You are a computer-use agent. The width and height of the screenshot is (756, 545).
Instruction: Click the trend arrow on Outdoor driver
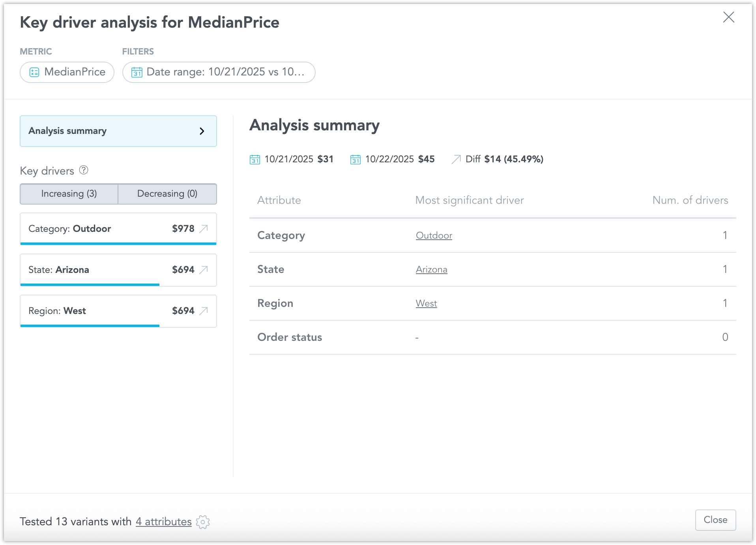click(x=204, y=229)
